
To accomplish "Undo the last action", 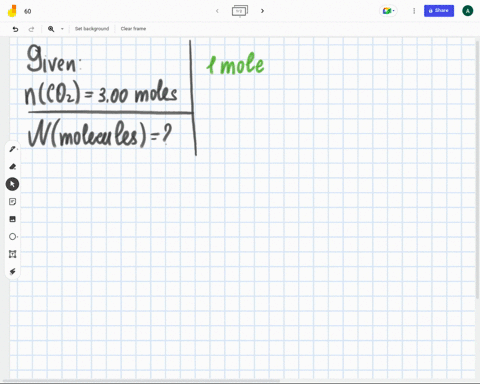I will 15,29.
